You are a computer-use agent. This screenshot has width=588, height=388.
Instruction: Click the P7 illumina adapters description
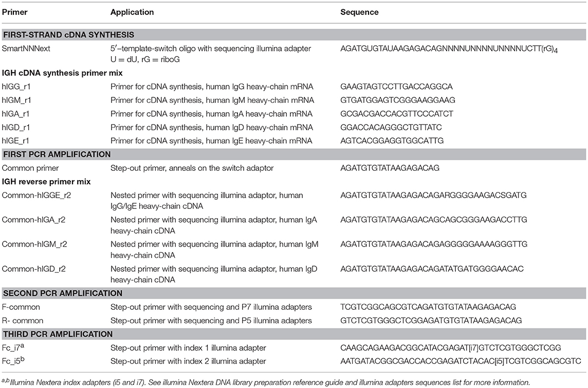(x=211, y=307)
